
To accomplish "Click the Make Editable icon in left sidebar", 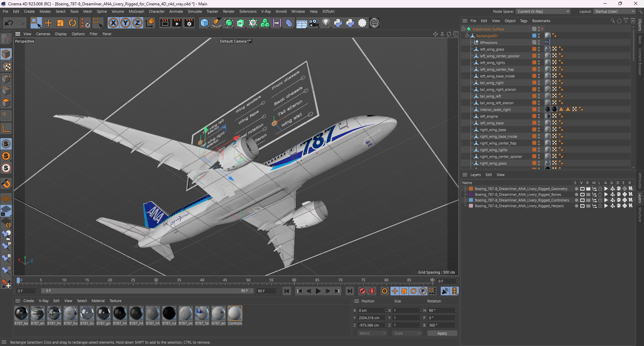I will [x=6, y=39].
